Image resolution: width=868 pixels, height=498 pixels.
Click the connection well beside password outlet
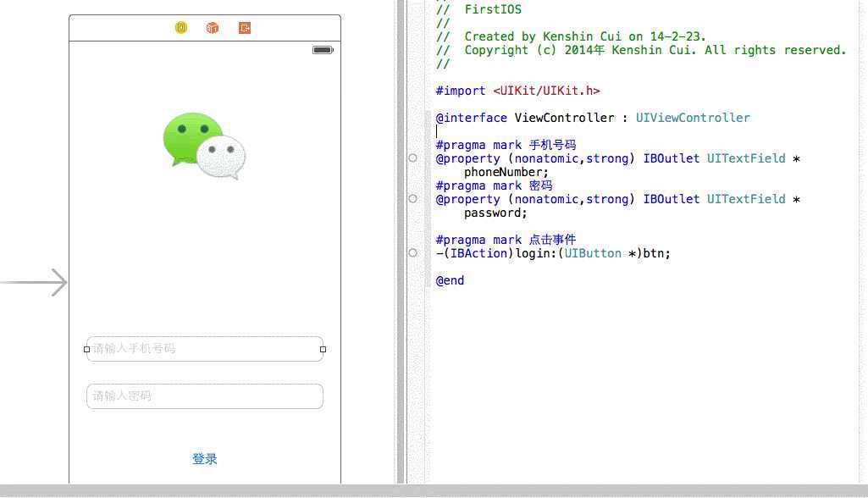(x=412, y=198)
